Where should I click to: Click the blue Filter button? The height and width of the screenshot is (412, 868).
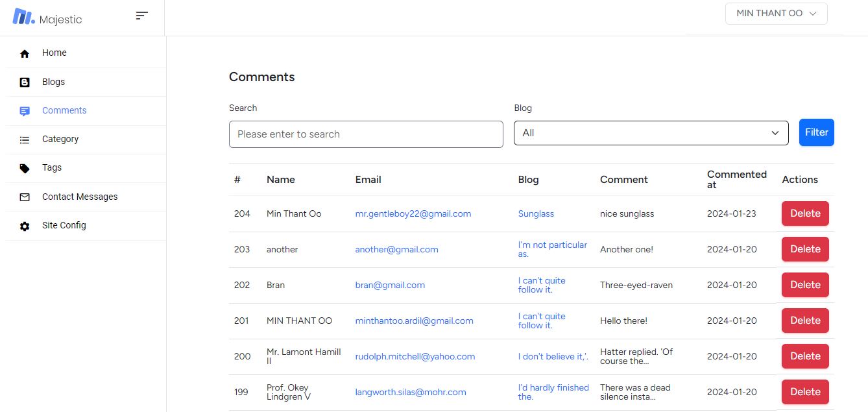816,132
